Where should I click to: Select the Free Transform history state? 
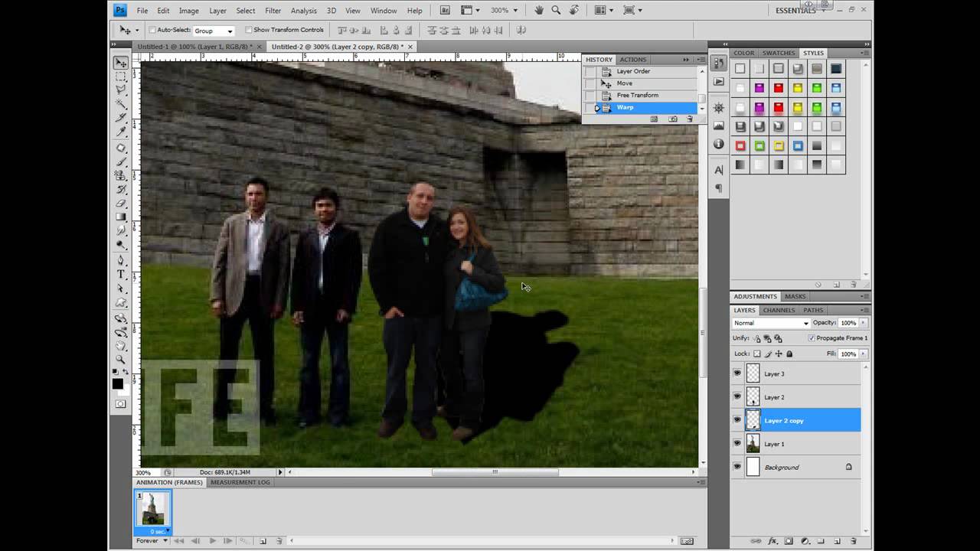(x=638, y=95)
